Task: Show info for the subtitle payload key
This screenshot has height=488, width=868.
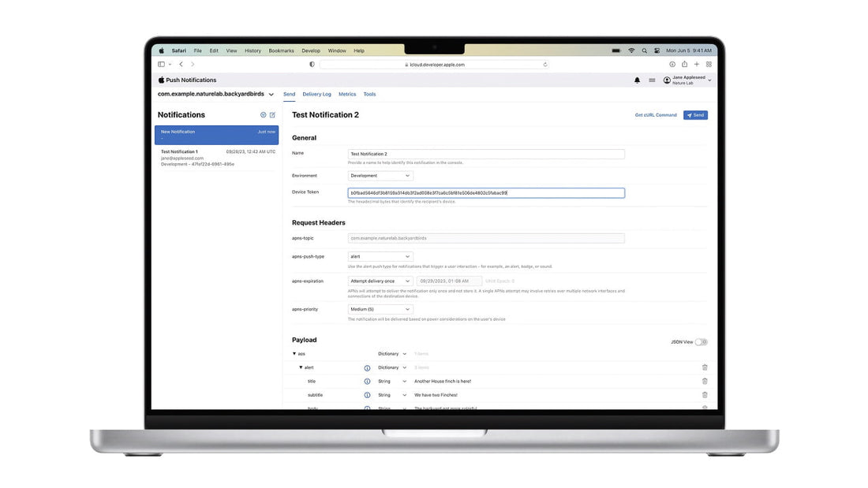Action: tap(367, 395)
